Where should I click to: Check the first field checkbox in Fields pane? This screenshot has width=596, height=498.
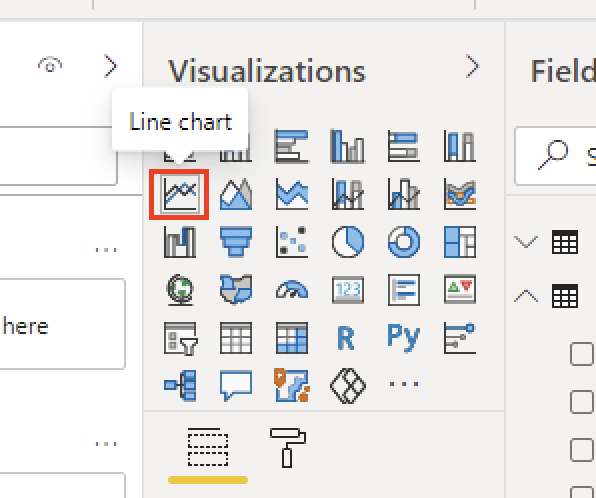click(x=582, y=354)
